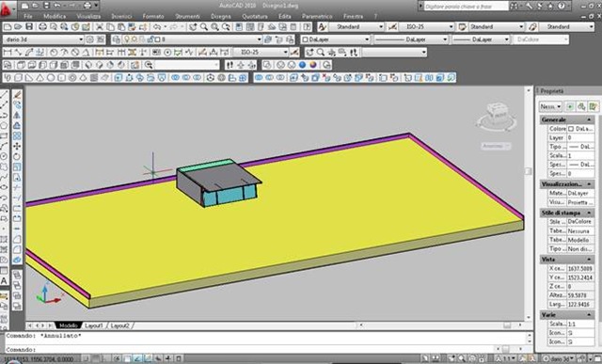Open the Formato menu
The image size is (602, 364).
tap(153, 17)
